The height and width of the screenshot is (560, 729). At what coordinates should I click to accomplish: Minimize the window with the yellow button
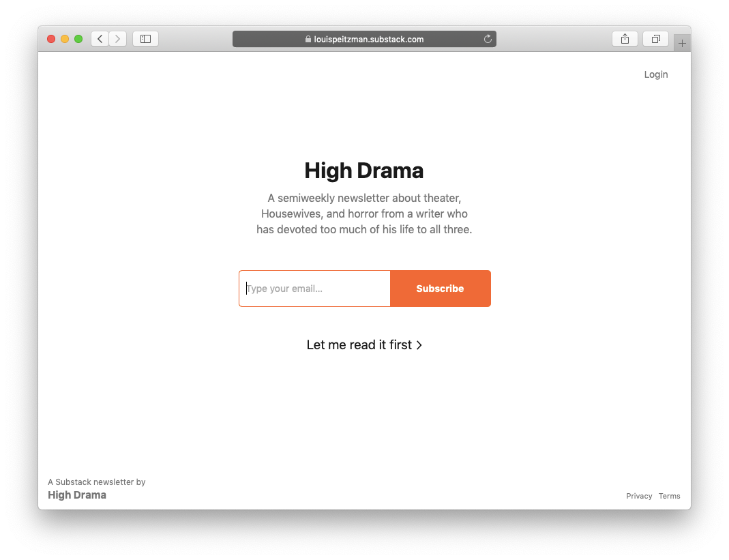click(65, 39)
